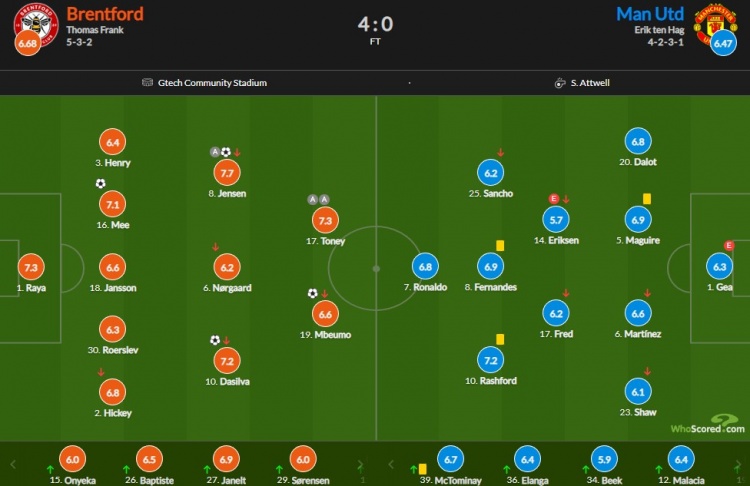
Task: Open the Man Utd team name link
Action: (650, 14)
